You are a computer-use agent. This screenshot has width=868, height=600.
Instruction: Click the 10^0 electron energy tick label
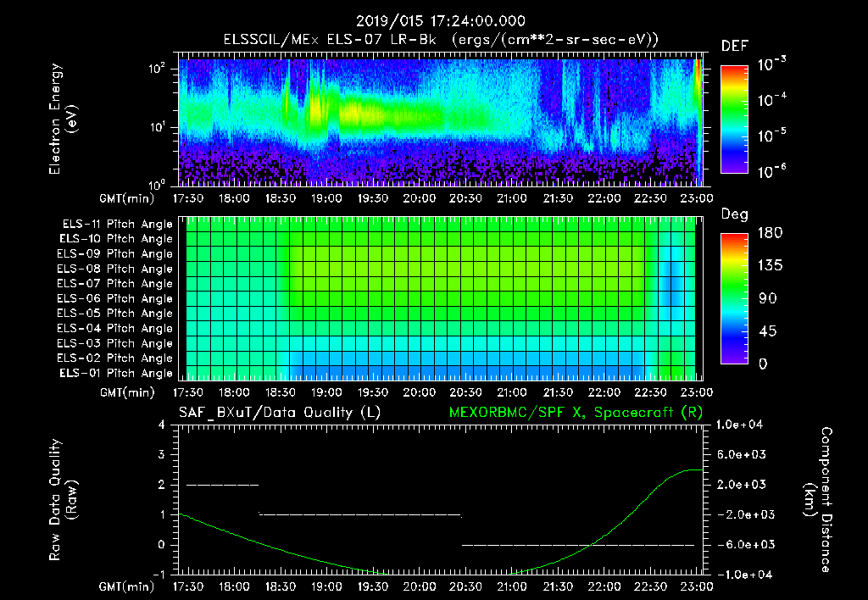click(157, 184)
